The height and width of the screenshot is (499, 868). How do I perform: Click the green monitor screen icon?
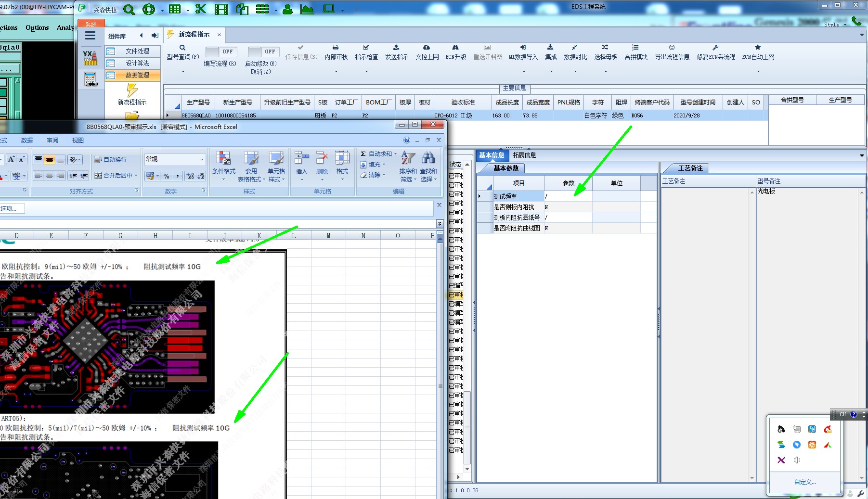pyautogui.click(x=329, y=9)
